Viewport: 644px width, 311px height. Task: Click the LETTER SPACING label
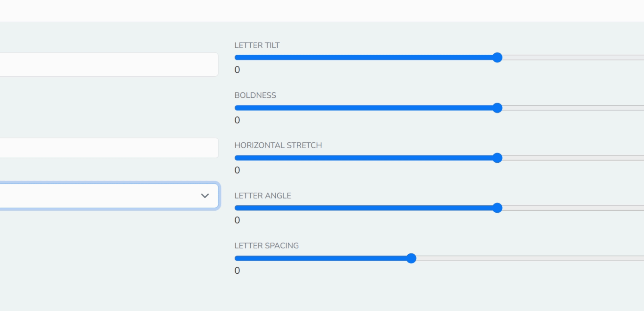coord(266,246)
